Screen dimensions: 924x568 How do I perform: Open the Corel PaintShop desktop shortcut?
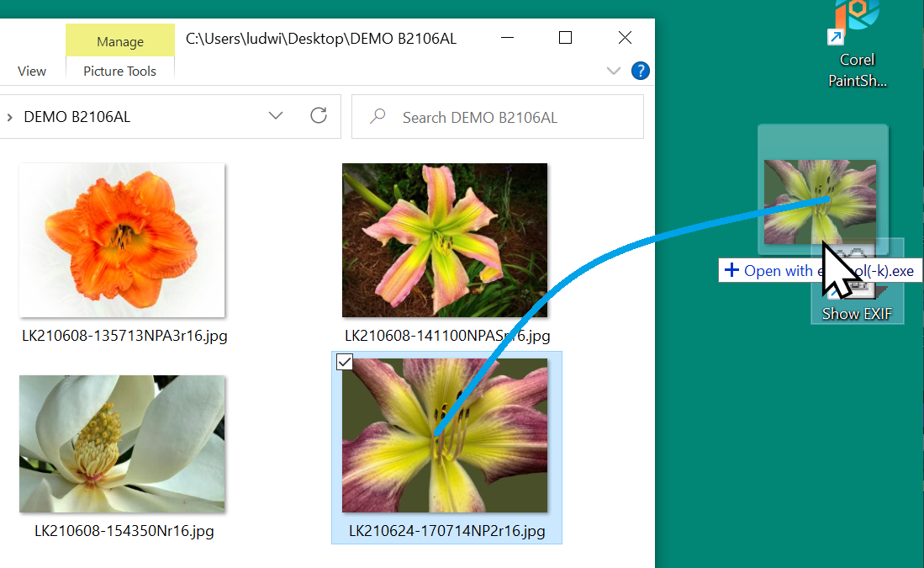(x=857, y=25)
